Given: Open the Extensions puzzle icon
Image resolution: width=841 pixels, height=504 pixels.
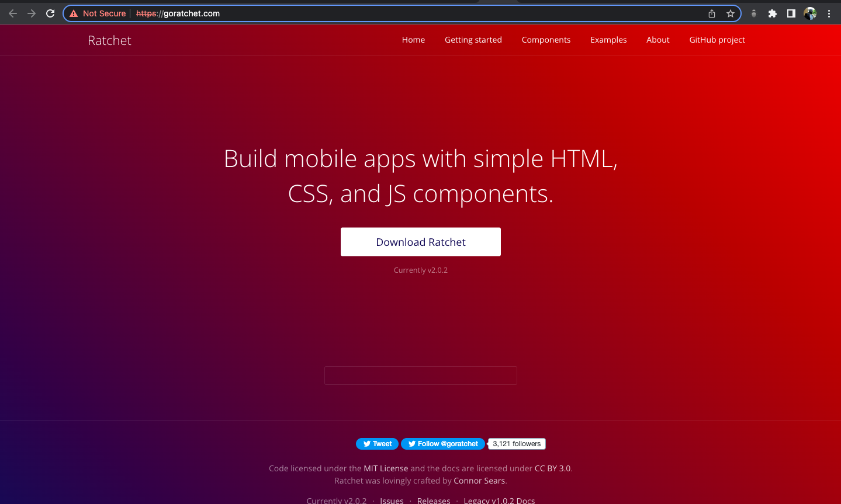Looking at the screenshot, I should click(x=773, y=13).
